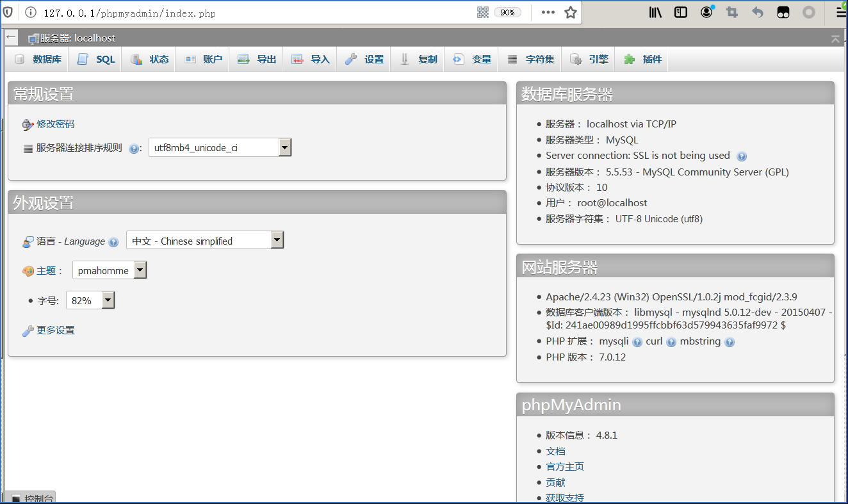Image resolution: width=848 pixels, height=504 pixels.
Task: Open the 控制台 console bar
Action: pos(30,498)
